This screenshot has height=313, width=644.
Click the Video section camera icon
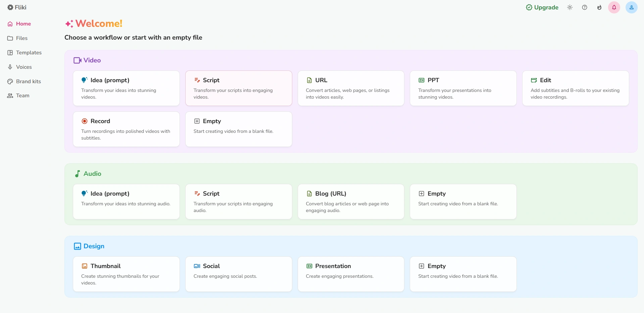[78, 60]
